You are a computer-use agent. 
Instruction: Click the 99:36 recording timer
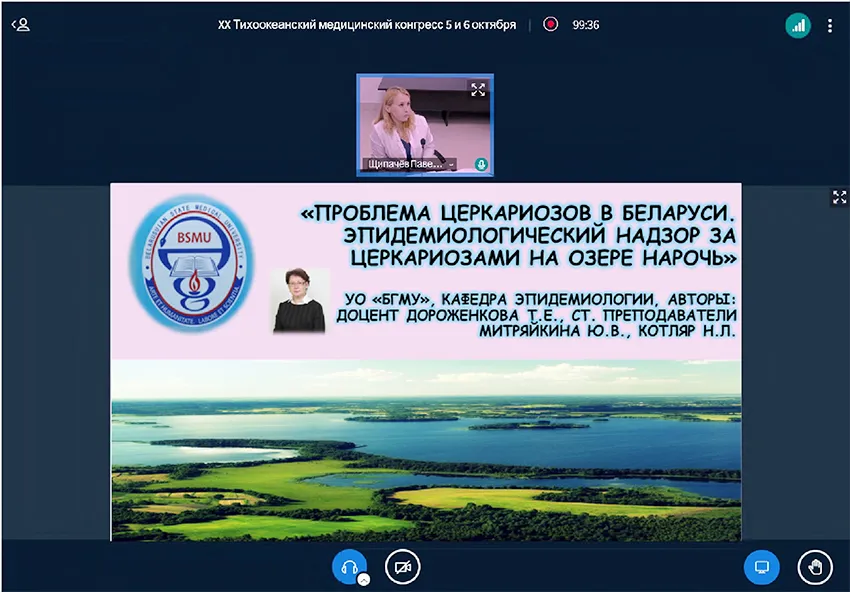(x=585, y=25)
